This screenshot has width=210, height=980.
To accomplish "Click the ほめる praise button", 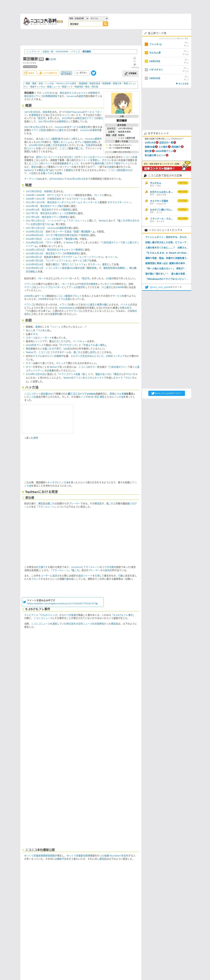I will (x=30, y=73).
